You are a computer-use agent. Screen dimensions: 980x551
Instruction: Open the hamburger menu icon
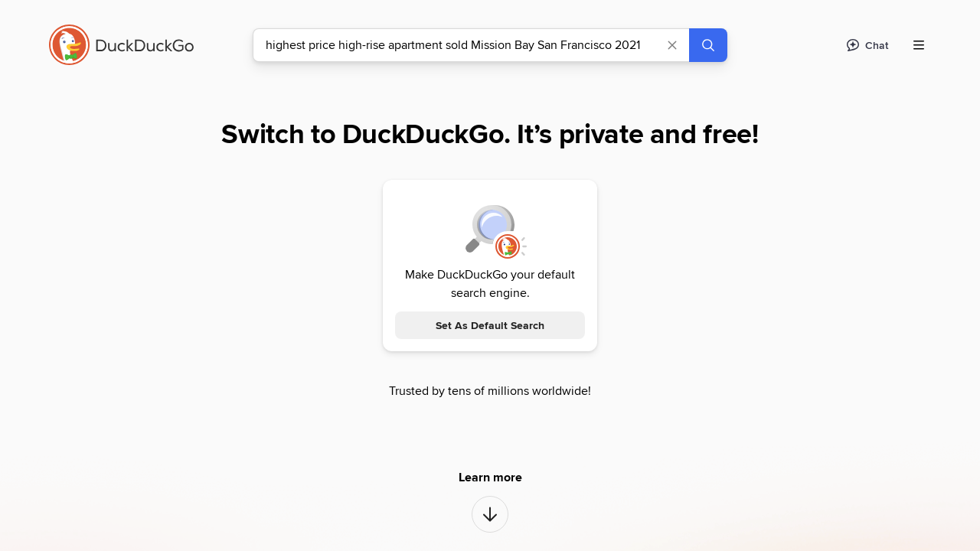coord(919,45)
